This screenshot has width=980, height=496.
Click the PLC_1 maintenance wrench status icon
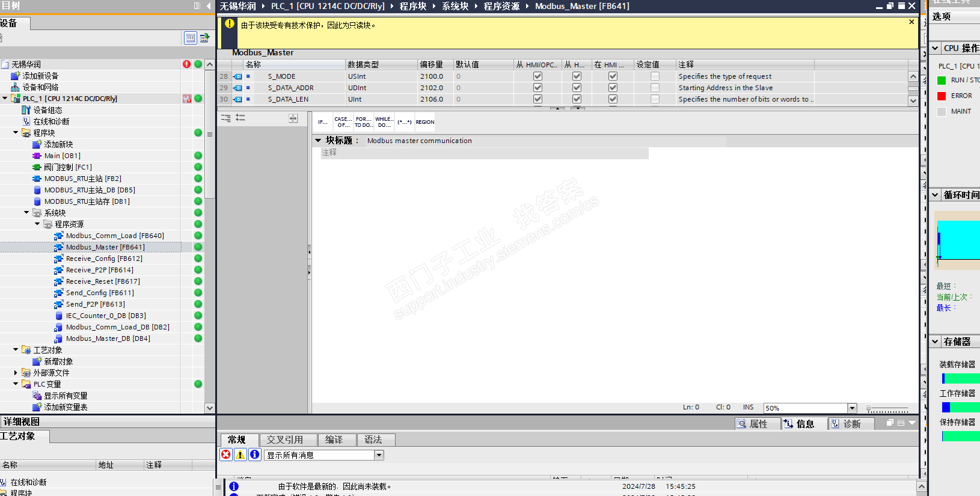[187, 99]
